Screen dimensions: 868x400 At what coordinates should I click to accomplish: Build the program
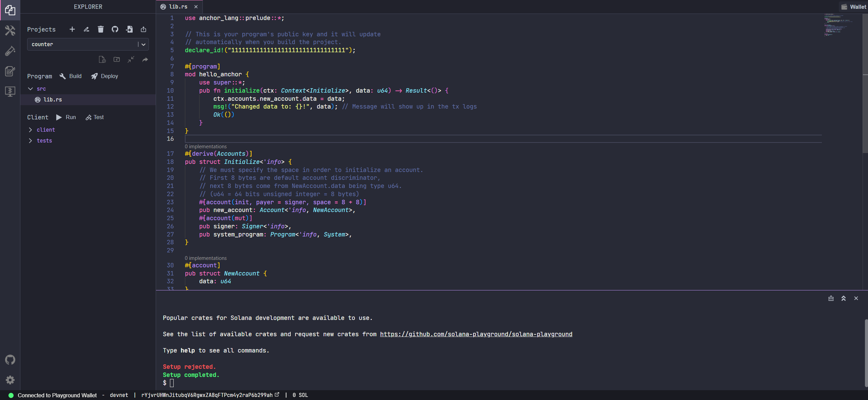[x=71, y=76]
